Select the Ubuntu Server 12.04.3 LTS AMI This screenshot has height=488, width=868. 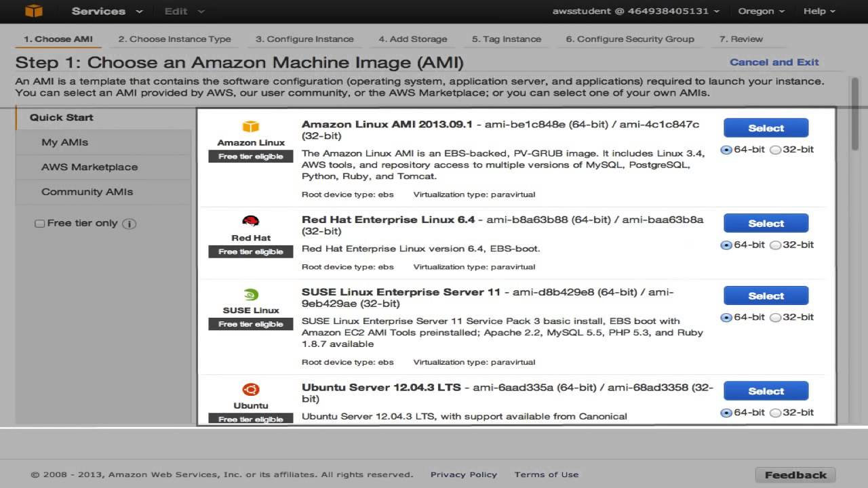[x=766, y=391]
